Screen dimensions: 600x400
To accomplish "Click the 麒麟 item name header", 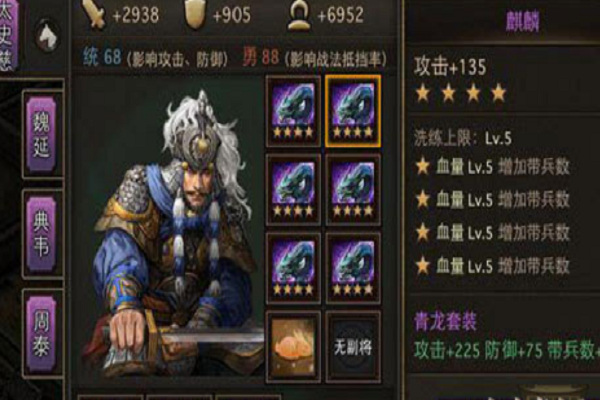I will click(522, 21).
